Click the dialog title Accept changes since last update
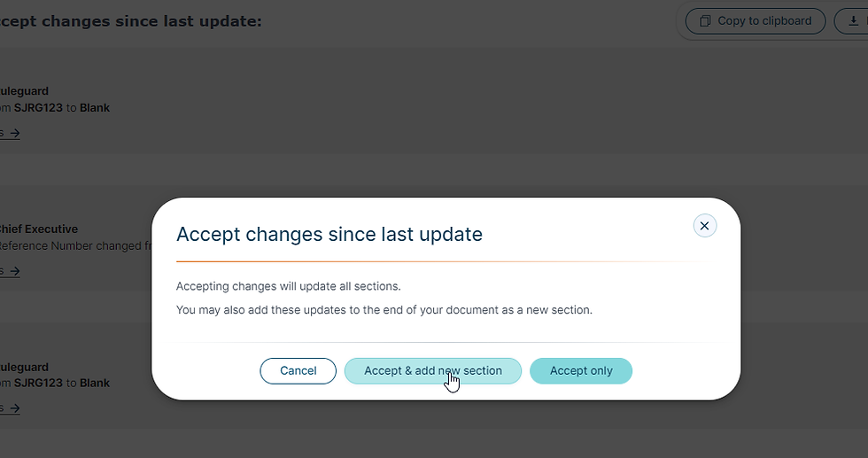This screenshot has width=868, height=458. click(329, 234)
